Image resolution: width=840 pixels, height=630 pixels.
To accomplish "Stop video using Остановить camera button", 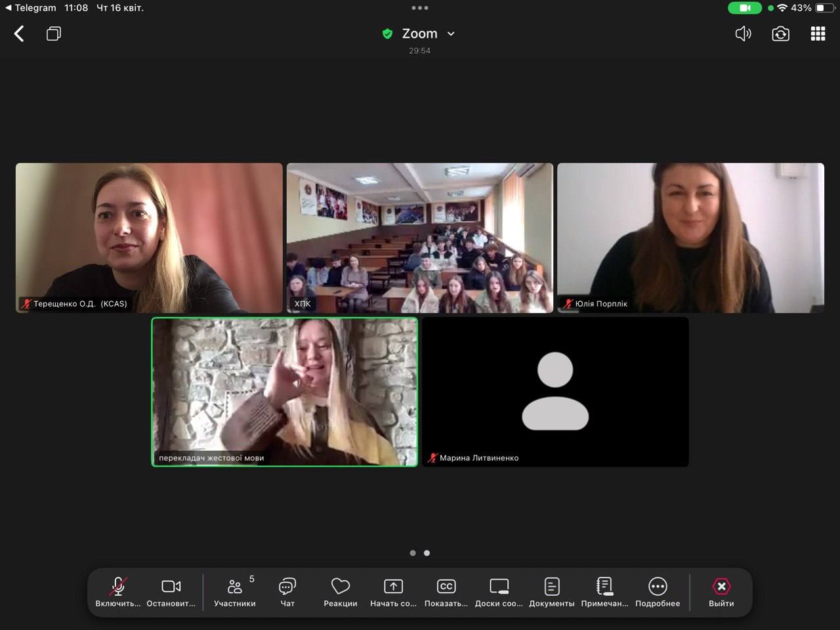I will 171,591.
